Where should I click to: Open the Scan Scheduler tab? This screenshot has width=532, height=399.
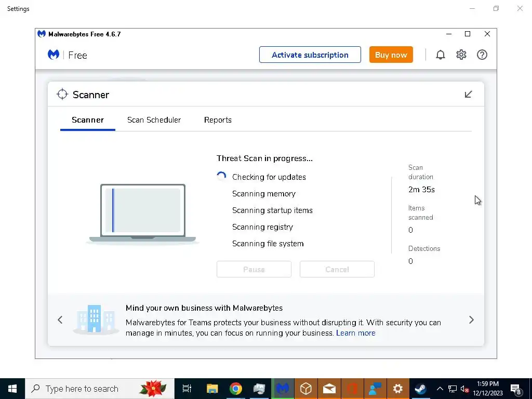154,120
